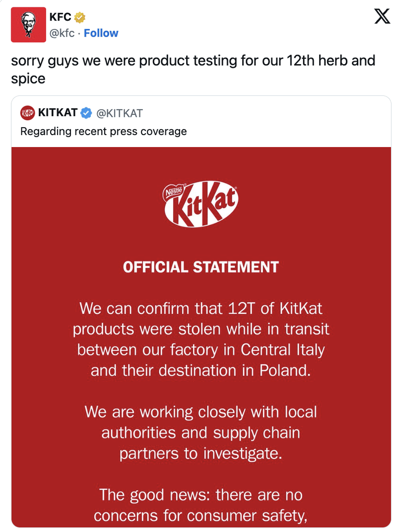397x532 pixels.
Task: Click KFC's gold verified badge
Action: coord(80,18)
